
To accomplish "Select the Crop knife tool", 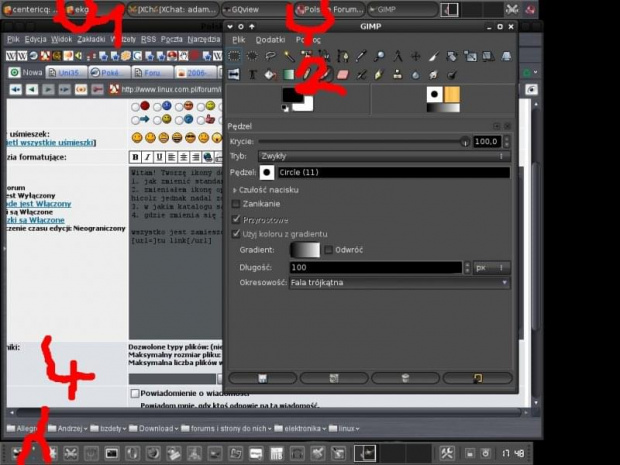I will (434, 56).
